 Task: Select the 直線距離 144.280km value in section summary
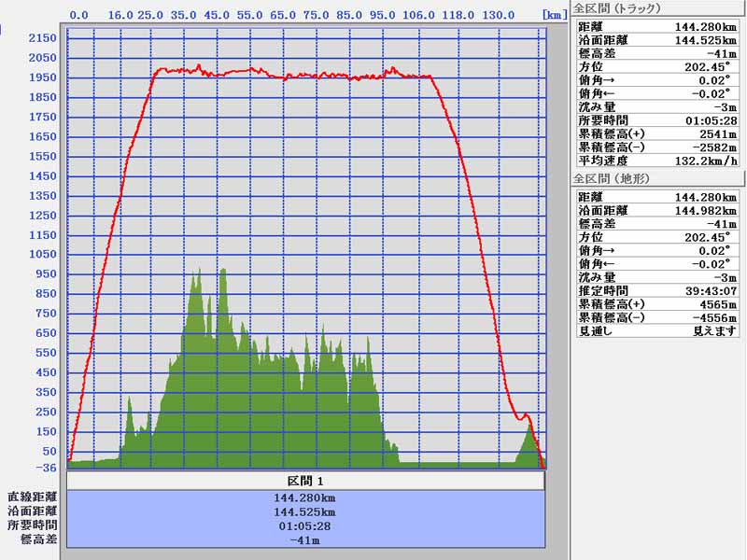305,497
